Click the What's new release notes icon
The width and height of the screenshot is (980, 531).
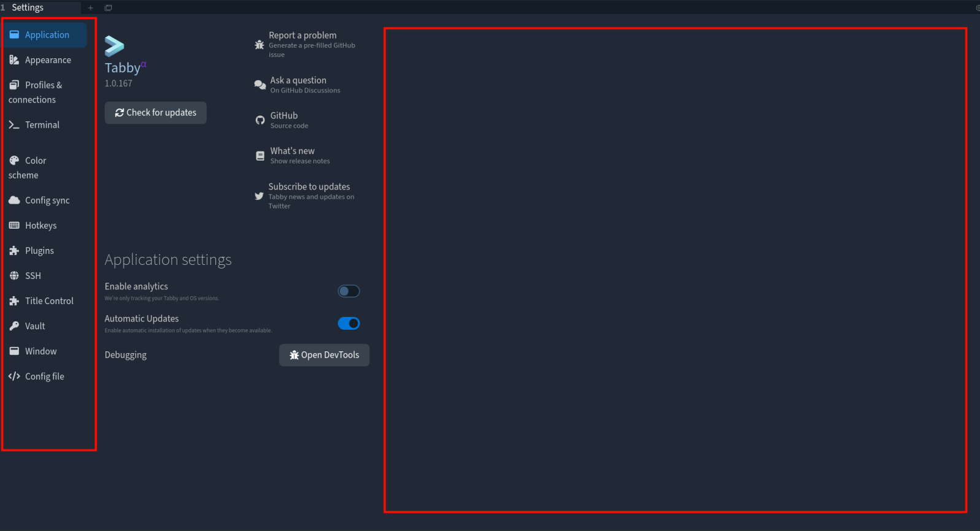(260, 156)
